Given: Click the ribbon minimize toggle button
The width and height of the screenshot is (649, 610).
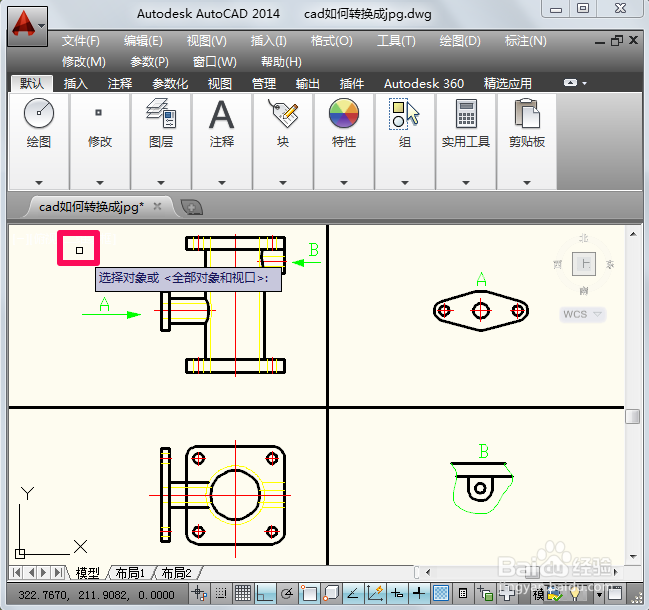Looking at the screenshot, I should tap(570, 83).
